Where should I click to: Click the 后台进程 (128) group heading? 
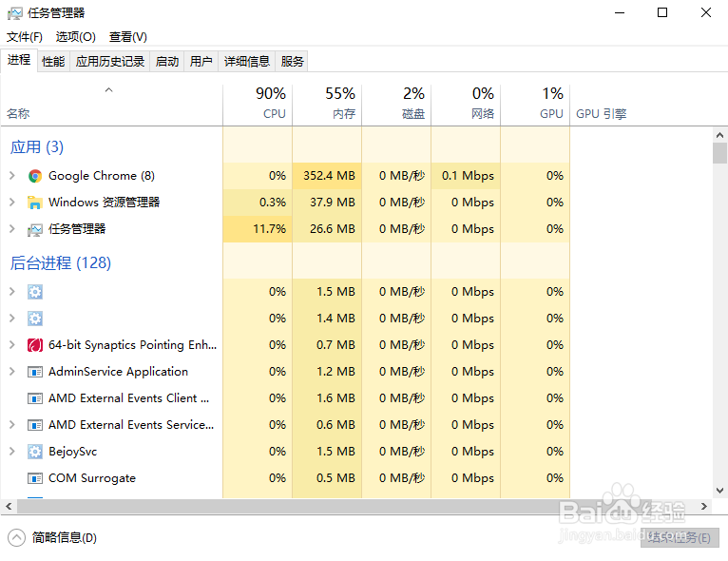pyautogui.click(x=61, y=262)
